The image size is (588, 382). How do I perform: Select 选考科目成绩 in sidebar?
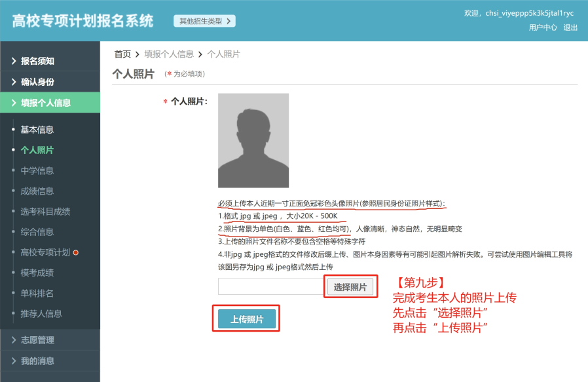[45, 211]
